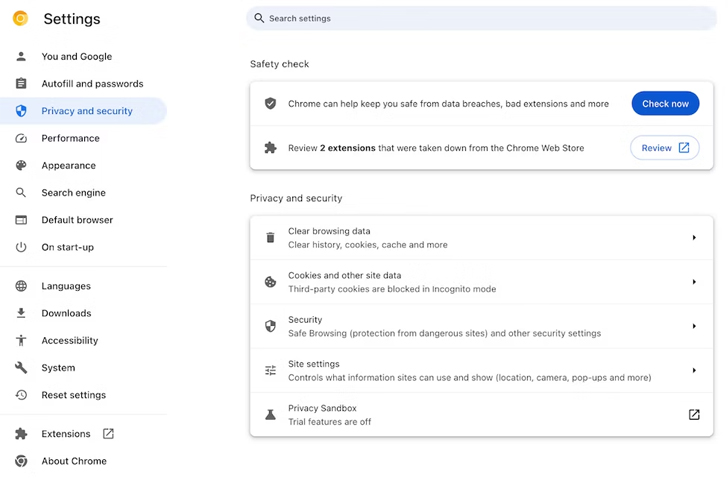The image size is (728, 486).
Task: Click the palette icon for Appearance
Action: (21, 166)
